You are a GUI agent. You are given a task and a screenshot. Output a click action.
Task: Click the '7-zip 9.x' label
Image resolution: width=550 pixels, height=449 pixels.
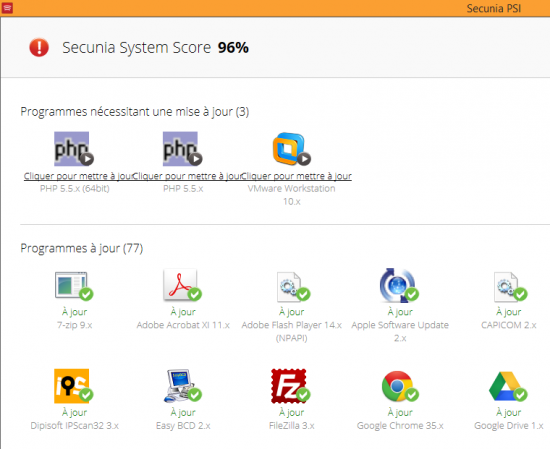click(x=75, y=325)
